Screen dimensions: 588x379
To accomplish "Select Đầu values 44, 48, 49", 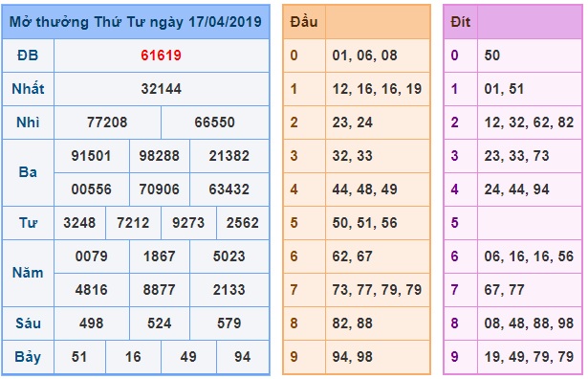I will point(364,189).
